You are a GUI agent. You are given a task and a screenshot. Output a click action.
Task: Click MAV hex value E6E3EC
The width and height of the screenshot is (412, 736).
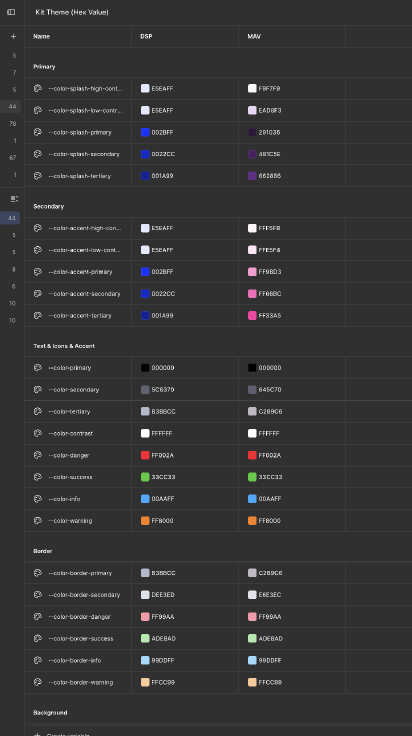270,595
